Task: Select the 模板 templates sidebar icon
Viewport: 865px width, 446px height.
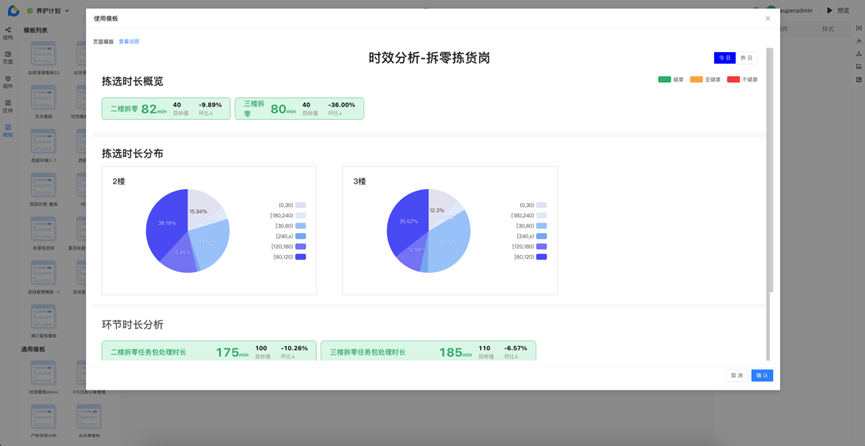Action: 8,130
